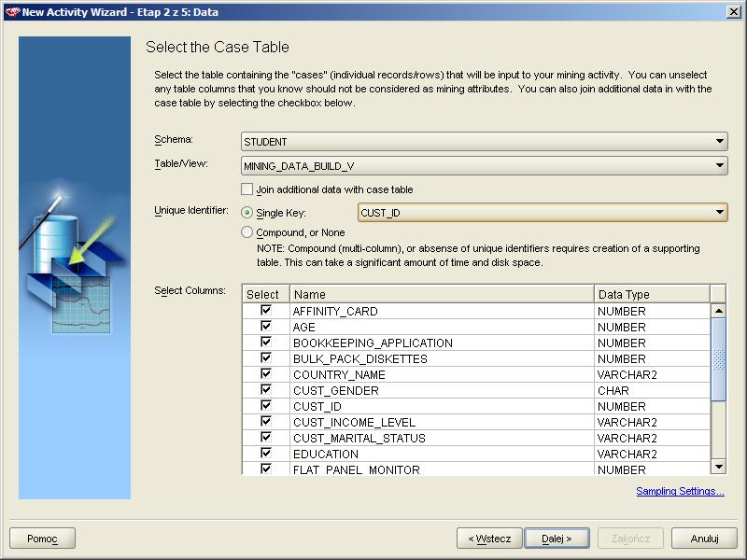
Task: Select the BOOKKEEPING_APPLICATION name cell
Action: tap(442, 343)
